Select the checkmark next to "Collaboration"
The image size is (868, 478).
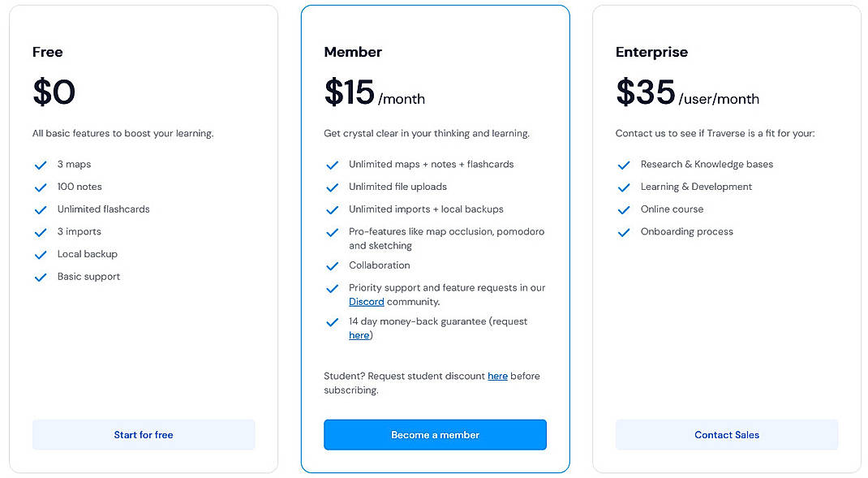point(332,265)
